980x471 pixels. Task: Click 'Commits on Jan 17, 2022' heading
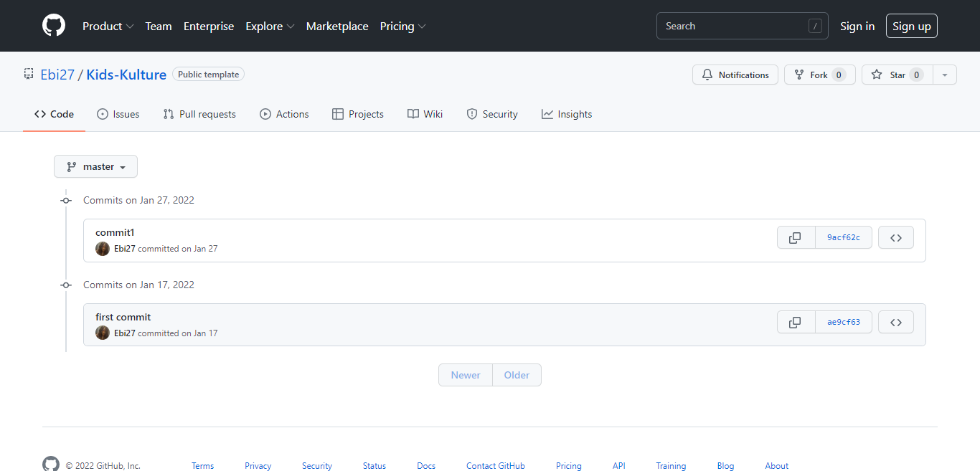point(138,285)
